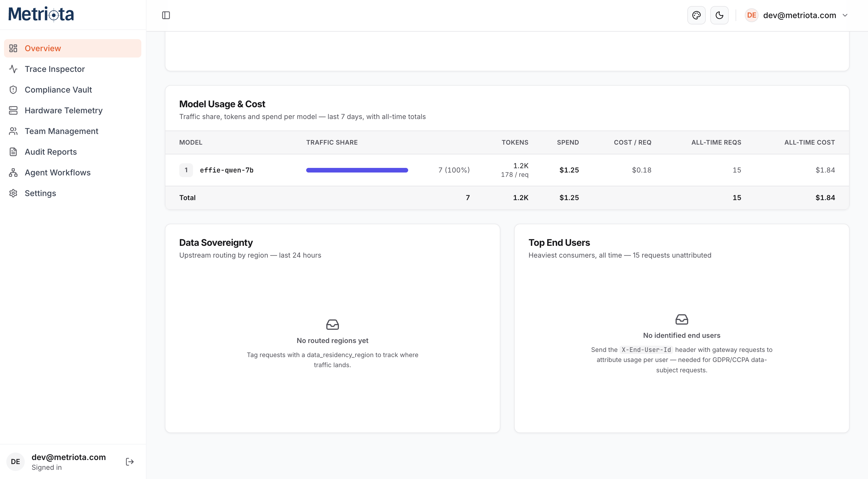Image resolution: width=868 pixels, height=479 pixels.
Task: Click the inbox icon above No identified end users
Action: [x=681, y=319]
